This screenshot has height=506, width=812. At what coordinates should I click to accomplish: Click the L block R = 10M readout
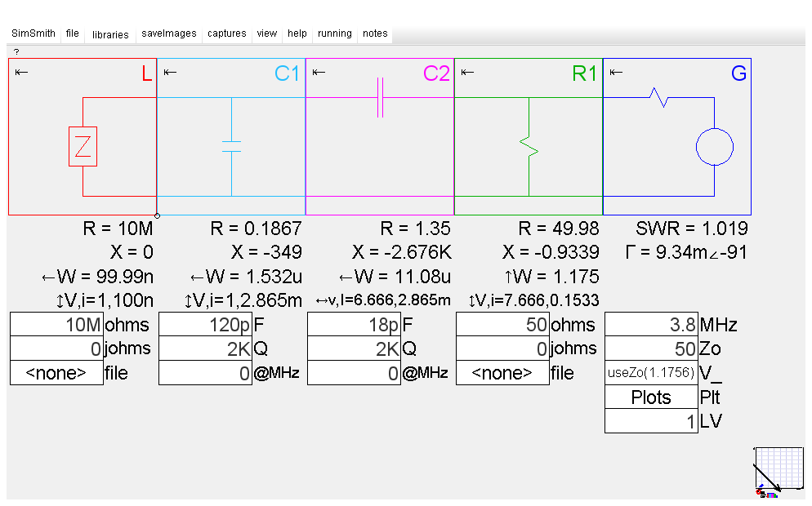118,229
